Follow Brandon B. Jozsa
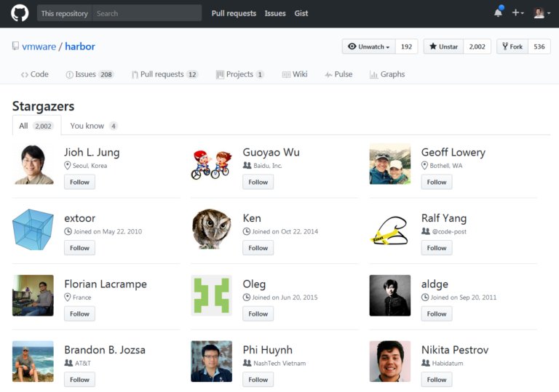The width and height of the screenshot is (559, 392). coord(79,380)
